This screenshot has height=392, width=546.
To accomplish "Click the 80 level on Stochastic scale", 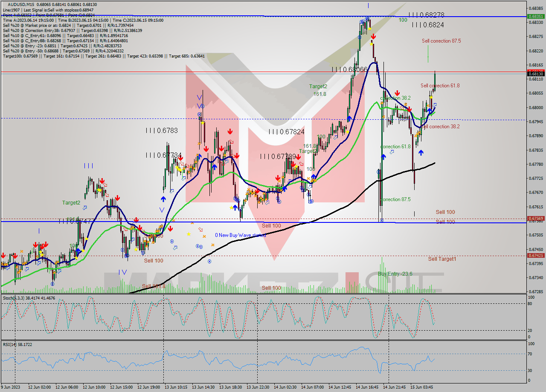I will [531, 303].
